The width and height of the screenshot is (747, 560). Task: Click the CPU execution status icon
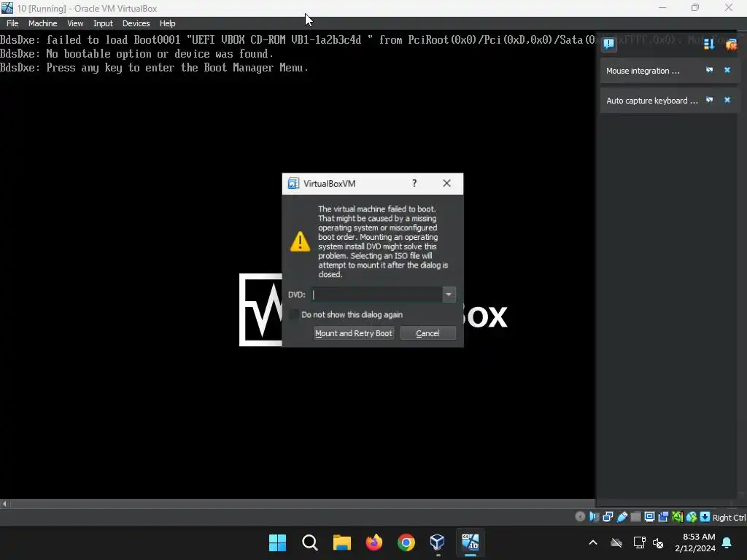coord(677,517)
